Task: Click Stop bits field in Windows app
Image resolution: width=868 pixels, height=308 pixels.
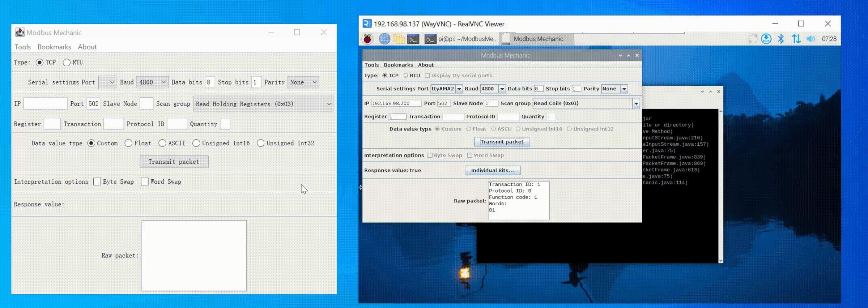Action: click(256, 82)
